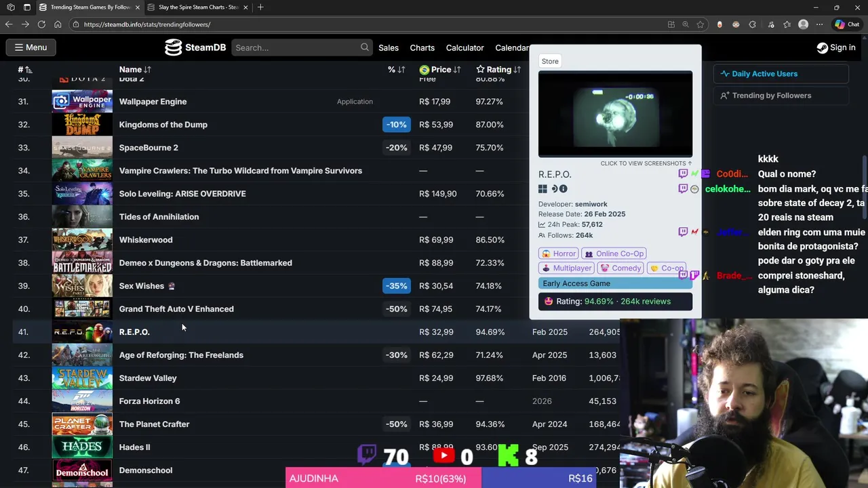This screenshot has width=868, height=488.
Task: Open Wallpaper Engine game link
Action: point(153,102)
